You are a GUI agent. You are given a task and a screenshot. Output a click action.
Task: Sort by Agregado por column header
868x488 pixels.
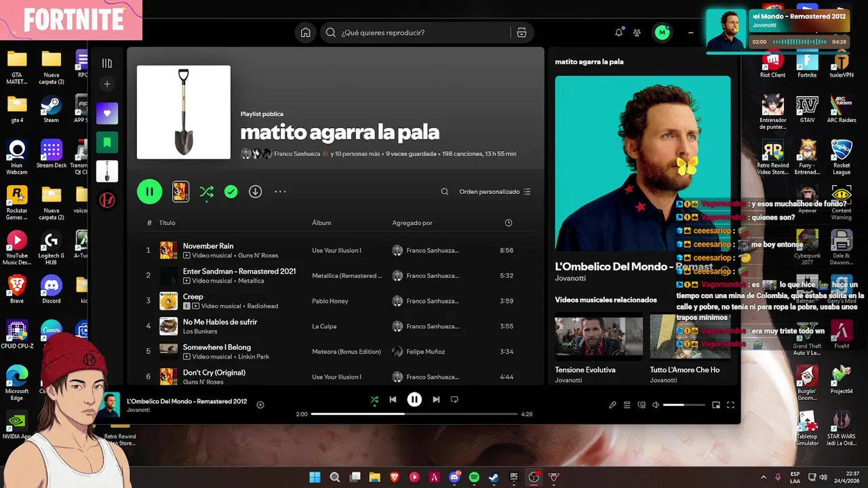coord(412,223)
